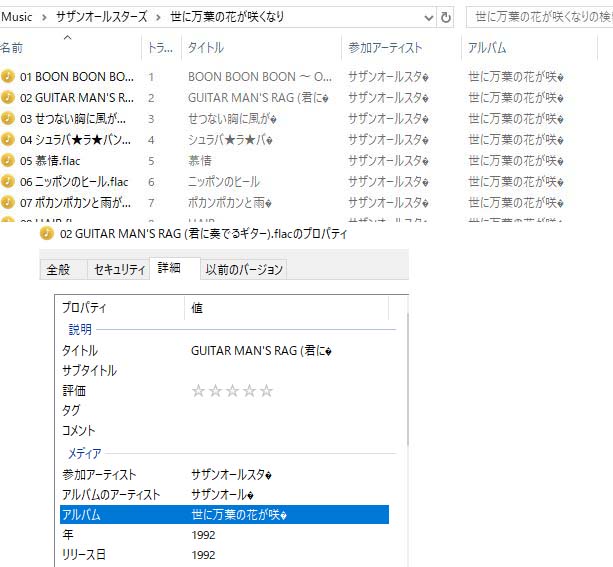
Task: Click Music breadcrumb in address bar
Action: click(x=17, y=17)
